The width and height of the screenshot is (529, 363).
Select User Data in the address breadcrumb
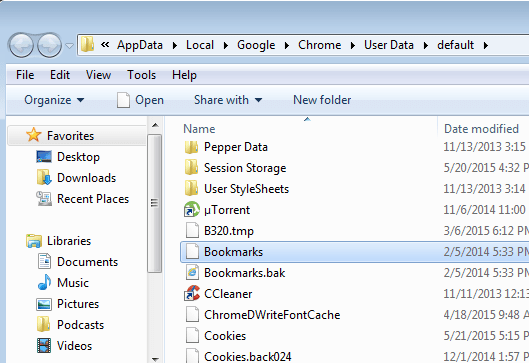pyautogui.click(x=389, y=45)
